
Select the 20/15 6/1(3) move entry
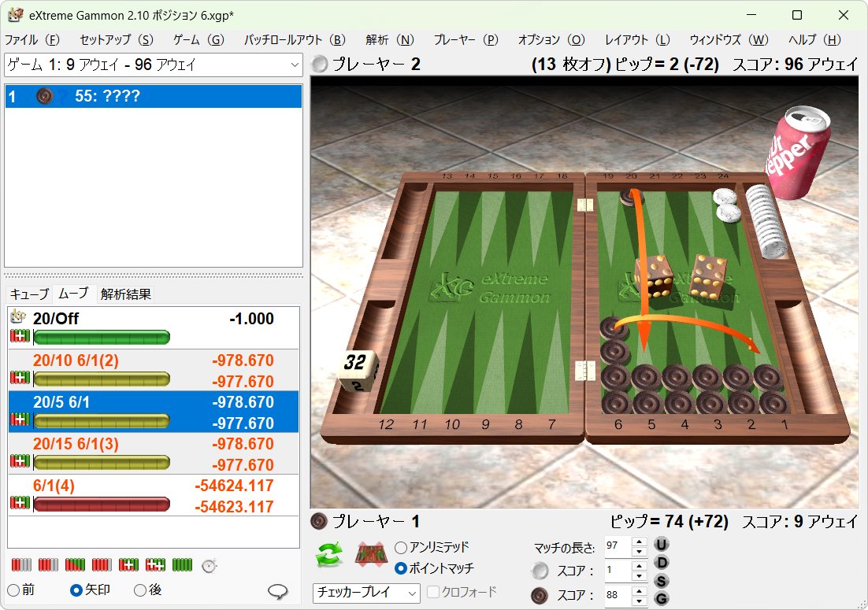(154, 453)
